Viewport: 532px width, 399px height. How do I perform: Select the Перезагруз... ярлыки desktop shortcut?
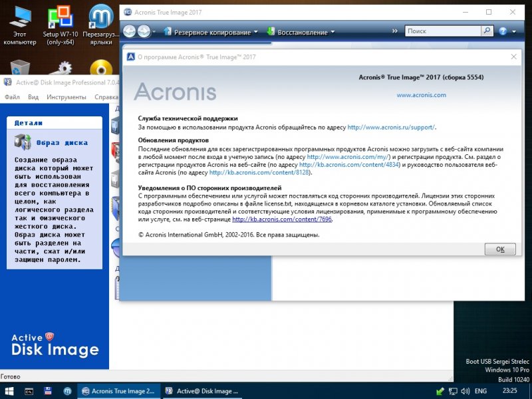101,26
